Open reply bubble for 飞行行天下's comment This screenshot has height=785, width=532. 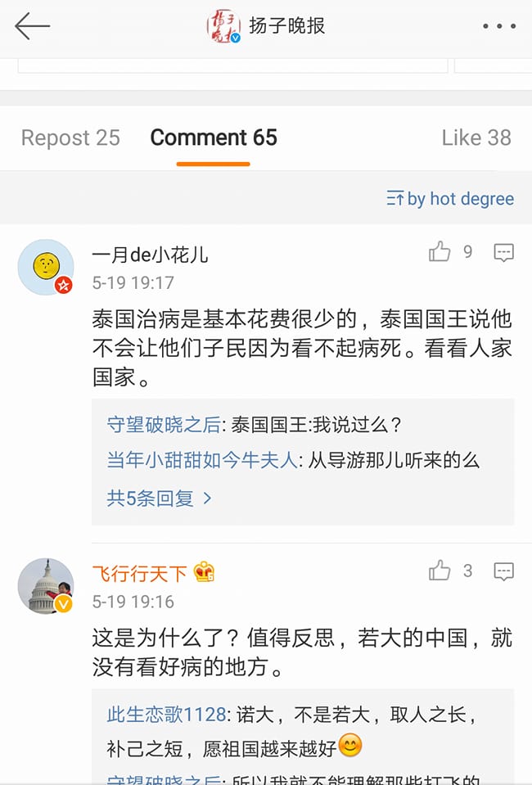(x=503, y=571)
